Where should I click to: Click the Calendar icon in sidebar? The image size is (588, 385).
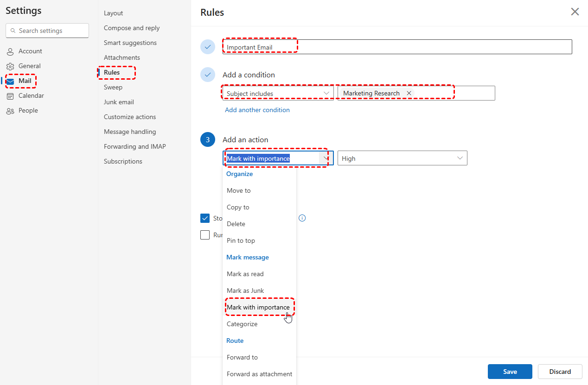10,96
